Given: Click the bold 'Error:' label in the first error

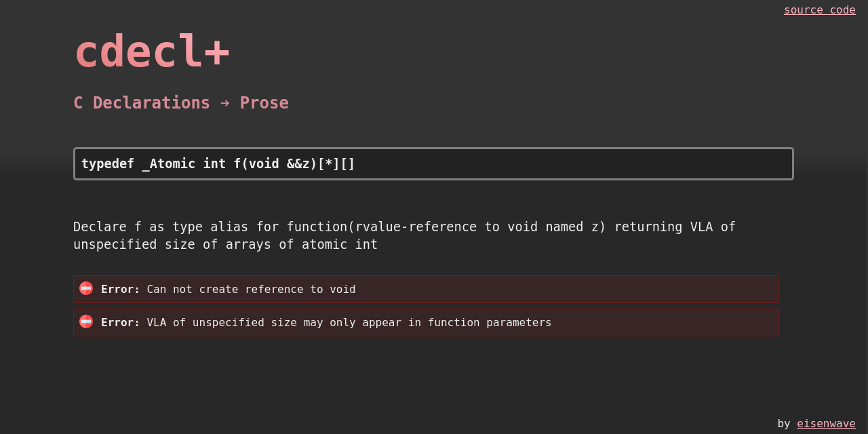Looking at the screenshot, I should (120, 290).
